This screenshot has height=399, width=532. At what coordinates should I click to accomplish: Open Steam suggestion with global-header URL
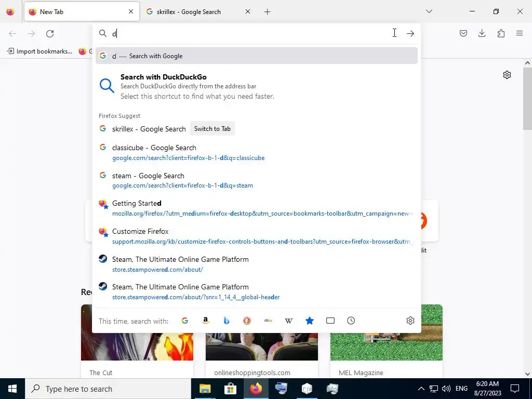pos(257,292)
